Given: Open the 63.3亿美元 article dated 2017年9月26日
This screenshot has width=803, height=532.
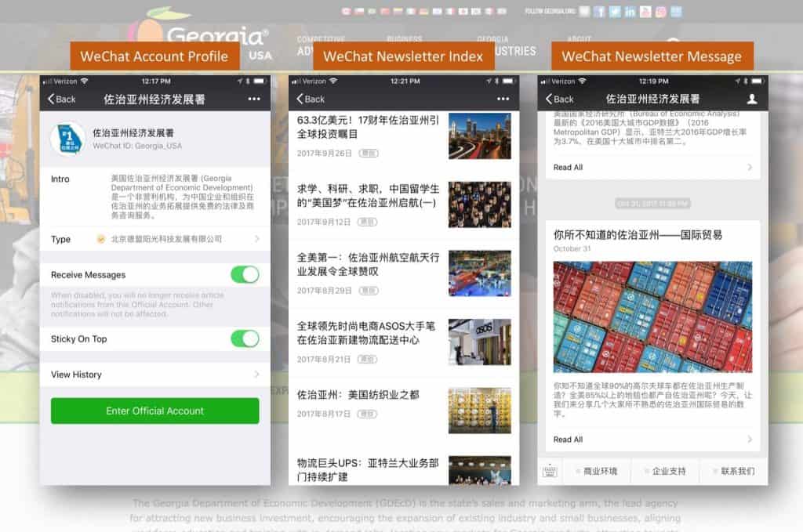Looking at the screenshot, I should [369, 127].
